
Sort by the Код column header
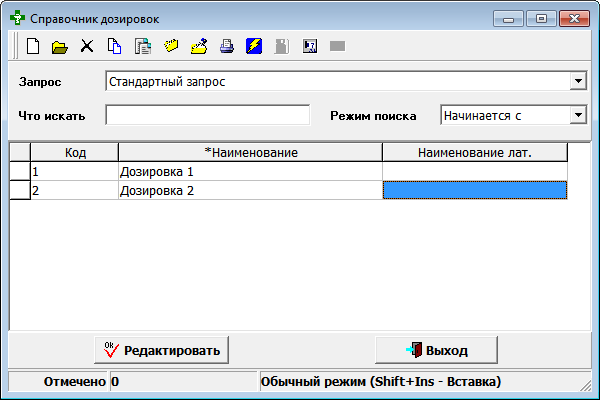[75, 152]
